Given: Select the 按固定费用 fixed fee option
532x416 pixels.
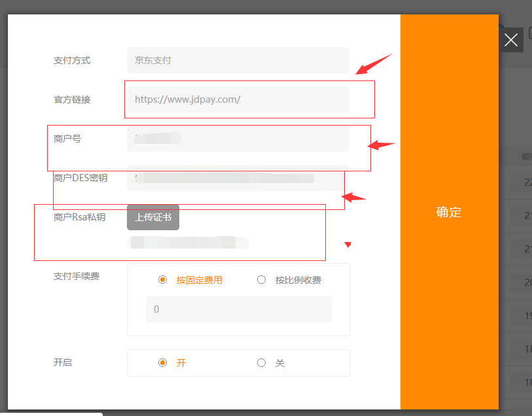Looking at the screenshot, I should click(163, 280).
